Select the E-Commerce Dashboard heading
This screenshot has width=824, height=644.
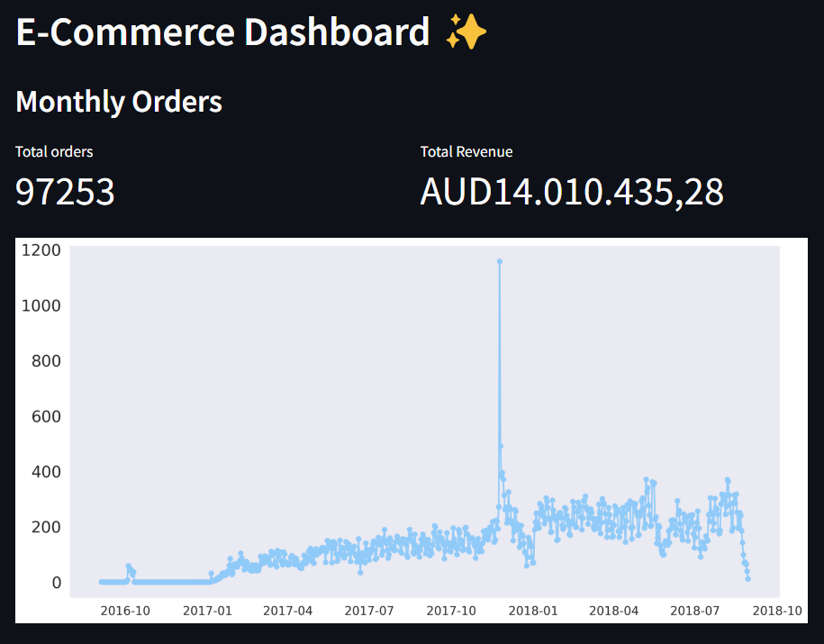click(222, 32)
